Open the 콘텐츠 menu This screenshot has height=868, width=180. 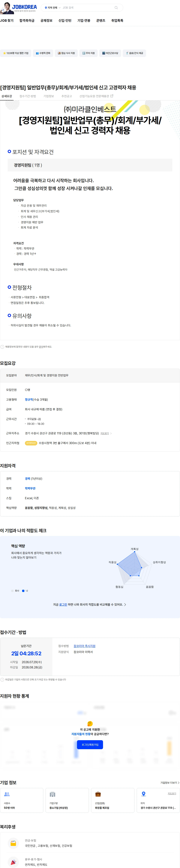pos(101,21)
